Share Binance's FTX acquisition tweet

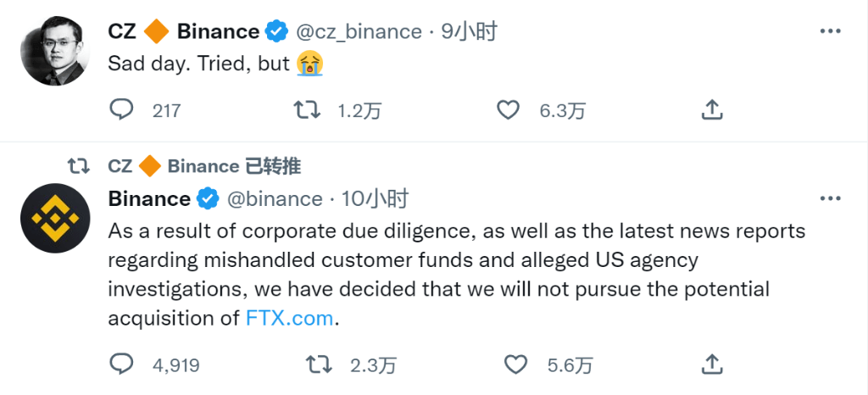click(x=712, y=364)
